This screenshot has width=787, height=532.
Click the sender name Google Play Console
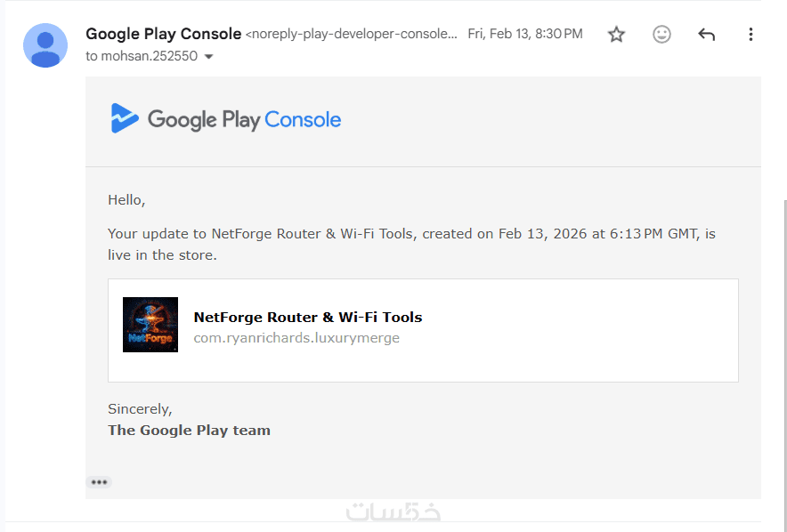(163, 34)
